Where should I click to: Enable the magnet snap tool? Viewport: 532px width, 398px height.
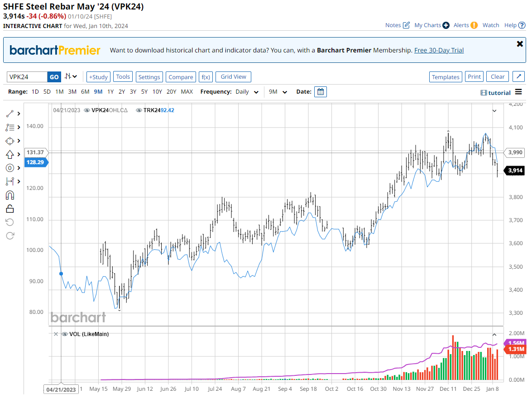coord(10,195)
